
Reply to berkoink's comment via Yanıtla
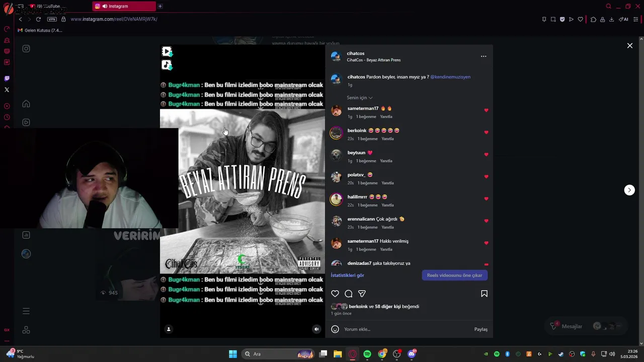(387, 139)
